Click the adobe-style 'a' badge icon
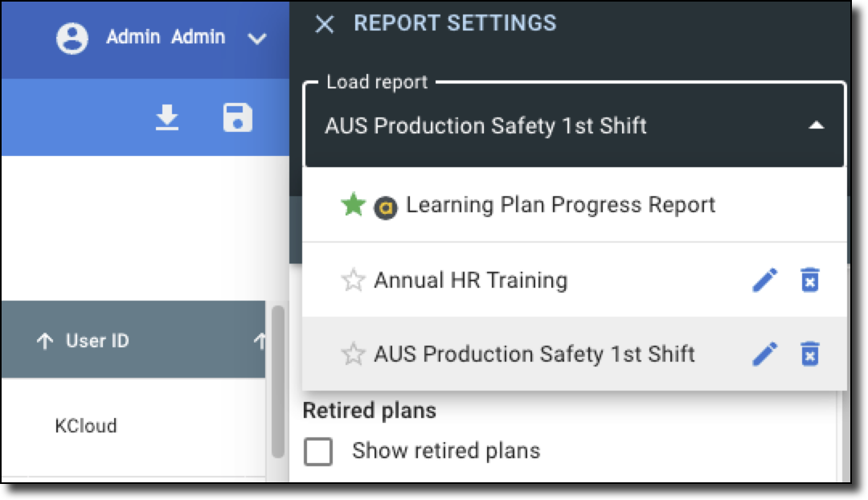The image size is (868, 500). (386, 207)
